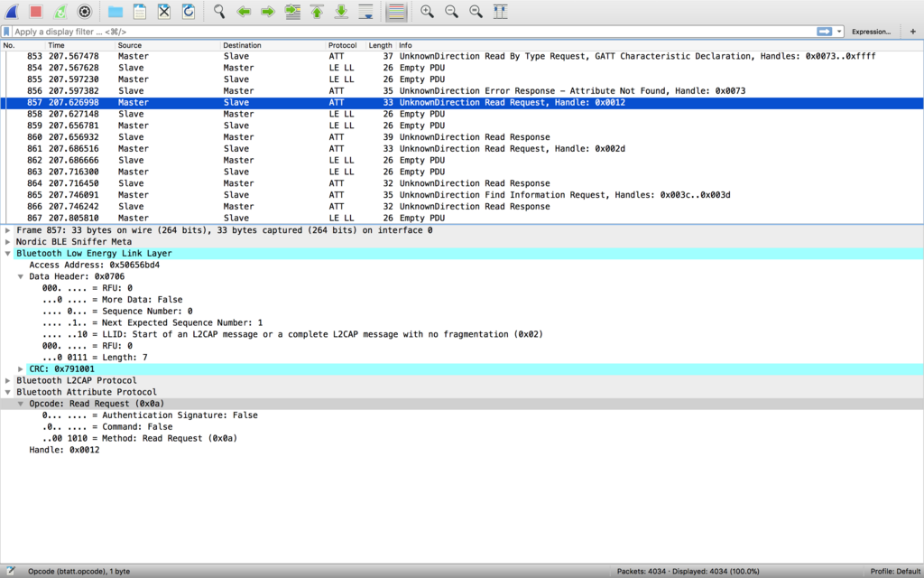Open capture file properties status icon
924x578 pixels.
11,571
